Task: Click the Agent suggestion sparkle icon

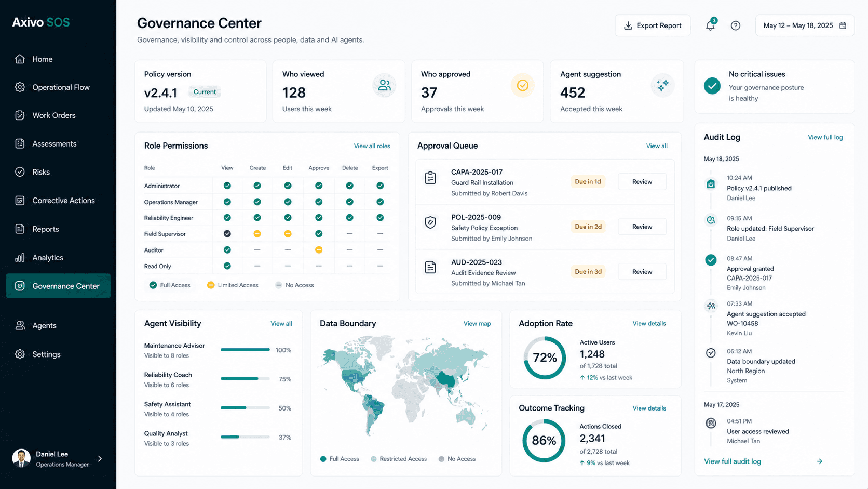Action: coord(662,85)
